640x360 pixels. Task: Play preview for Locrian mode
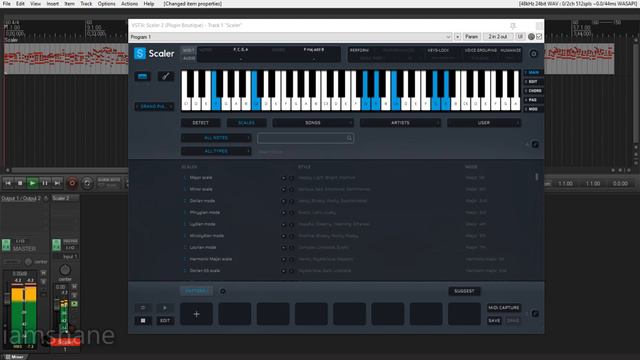[284, 248]
